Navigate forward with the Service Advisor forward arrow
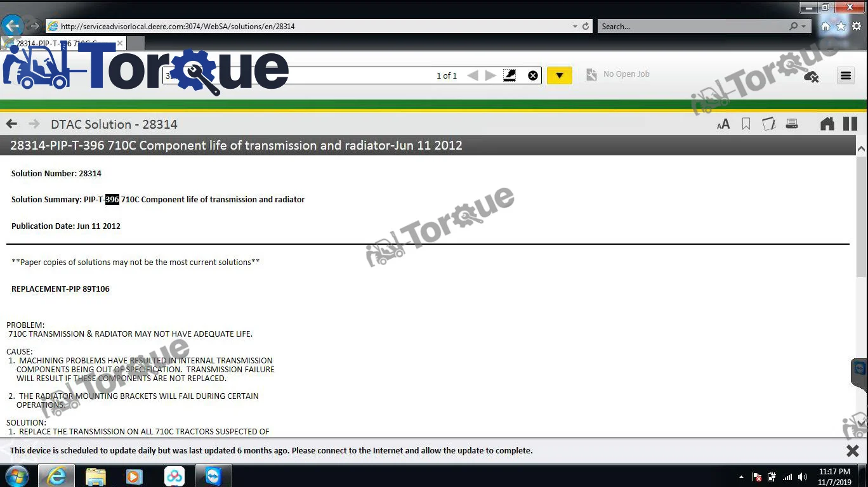This screenshot has height=487, width=868. 34,124
